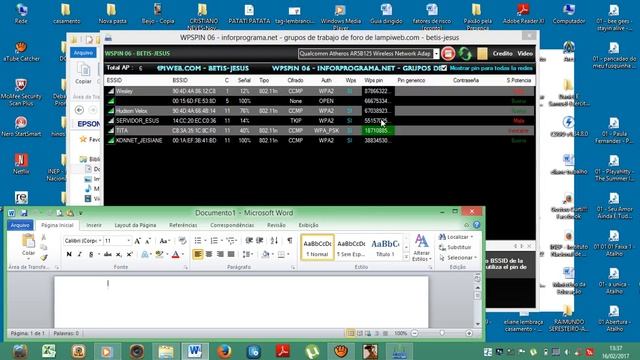Click the Save icon in Quick Access Toolbar
The image size is (640, 360).
pyautogui.click(x=24, y=213)
